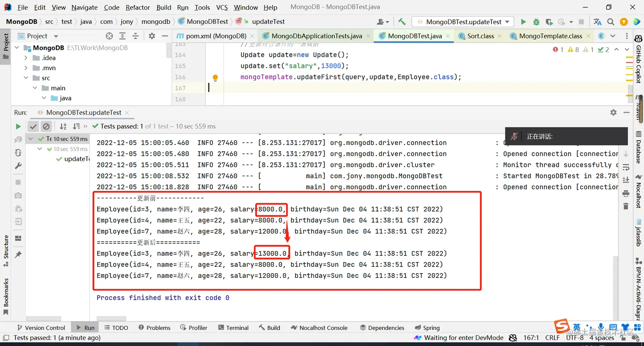Toggle the Project tool window stripe button

6,47
